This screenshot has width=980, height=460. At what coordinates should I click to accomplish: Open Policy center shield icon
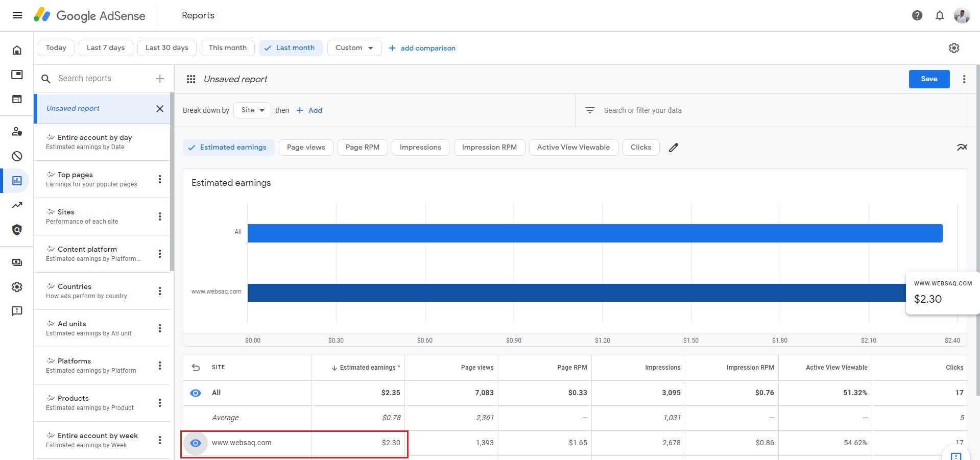pyautogui.click(x=17, y=230)
